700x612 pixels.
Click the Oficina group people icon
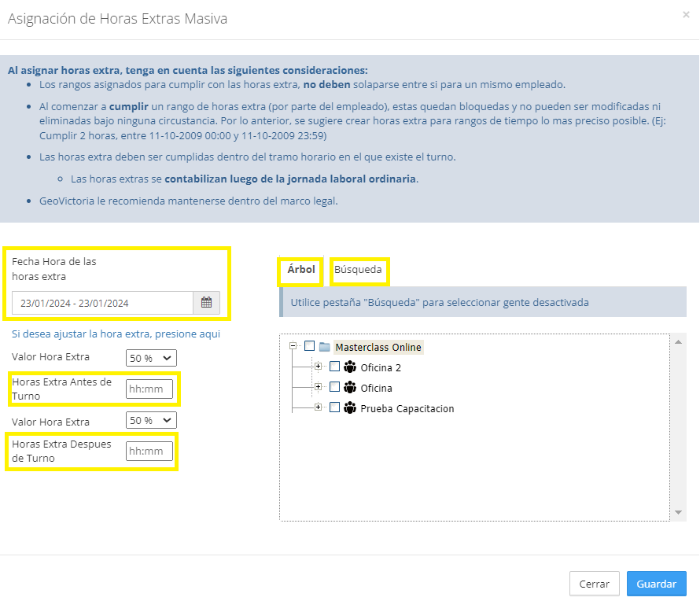click(350, 387)
